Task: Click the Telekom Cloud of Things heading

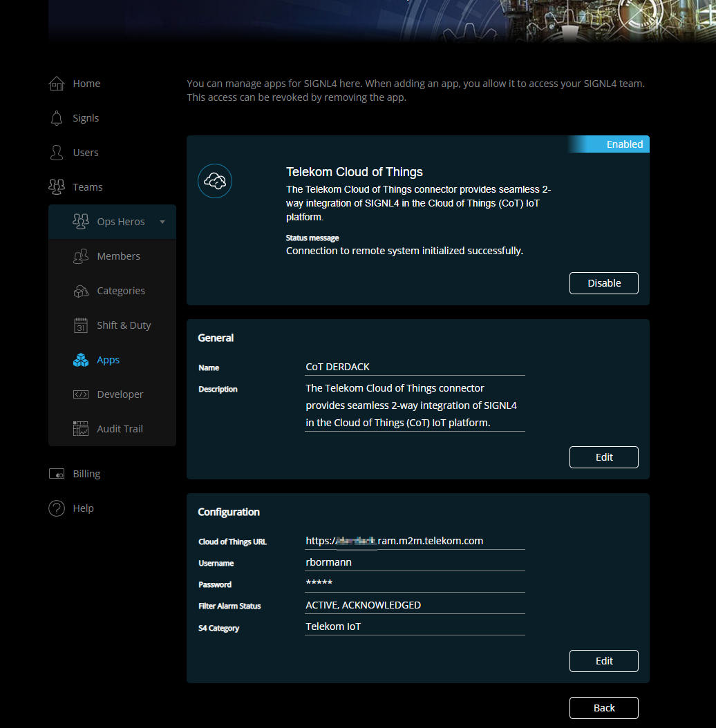Action: pos(355,172)
